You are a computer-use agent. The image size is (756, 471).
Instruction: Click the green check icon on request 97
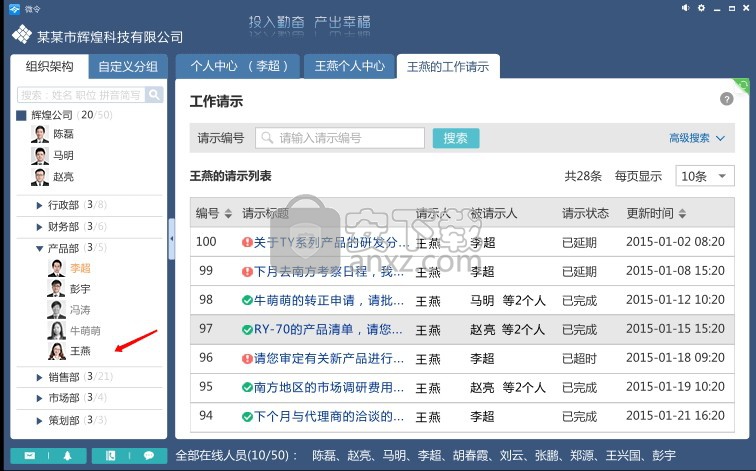247,330
